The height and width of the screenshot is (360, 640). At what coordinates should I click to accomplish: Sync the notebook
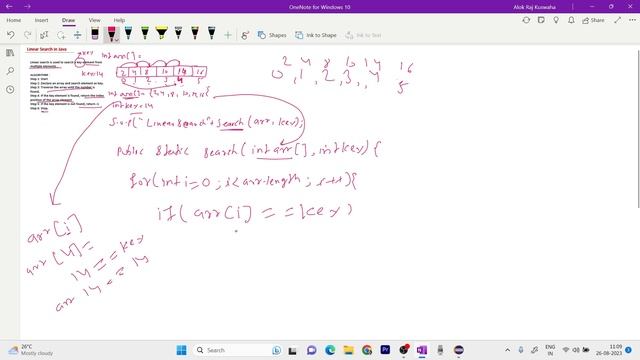[x=526, y=20]
